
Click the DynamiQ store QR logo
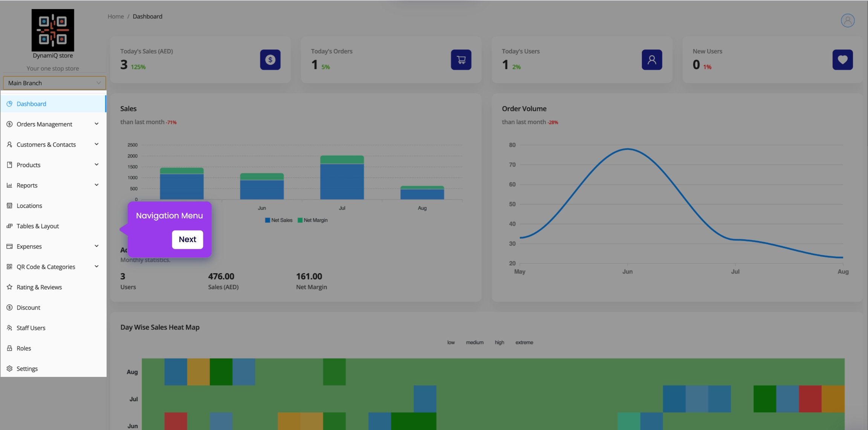(53, 30)
